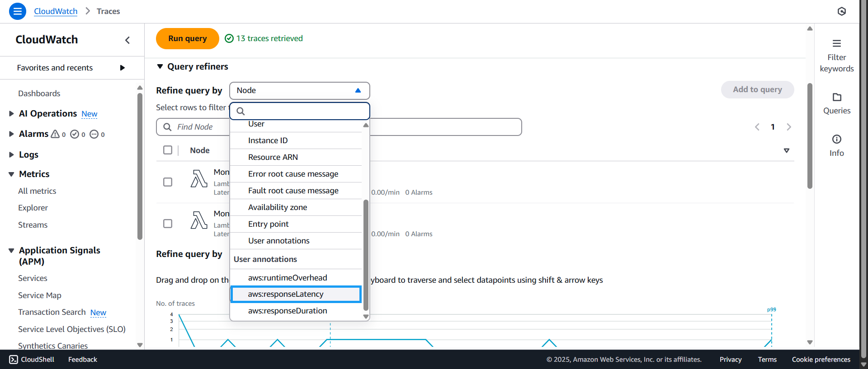Open the hamburger navigation menu
The image size is (868, 369).
tap(17, 11)
